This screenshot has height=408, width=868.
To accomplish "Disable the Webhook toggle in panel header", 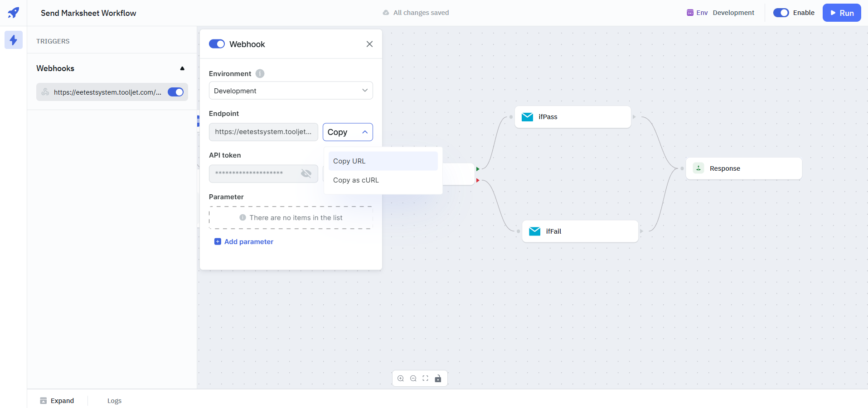I will pos(217,44).
